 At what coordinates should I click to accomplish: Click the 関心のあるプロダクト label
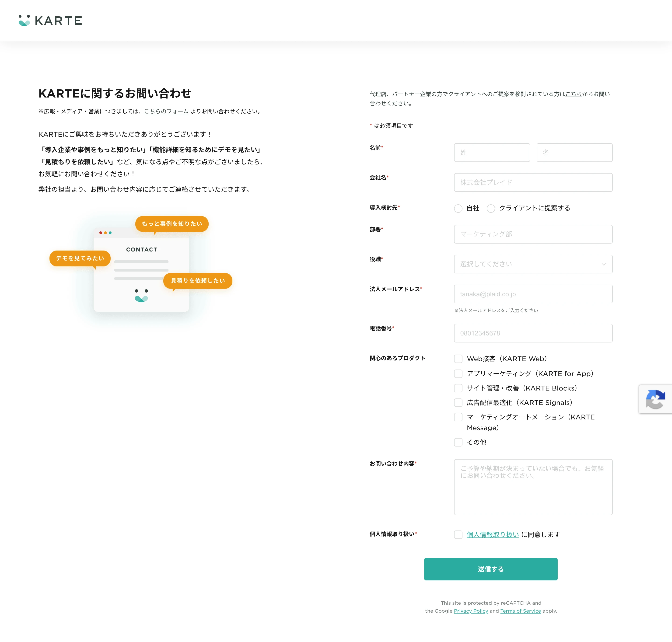[x=397, y=358]
